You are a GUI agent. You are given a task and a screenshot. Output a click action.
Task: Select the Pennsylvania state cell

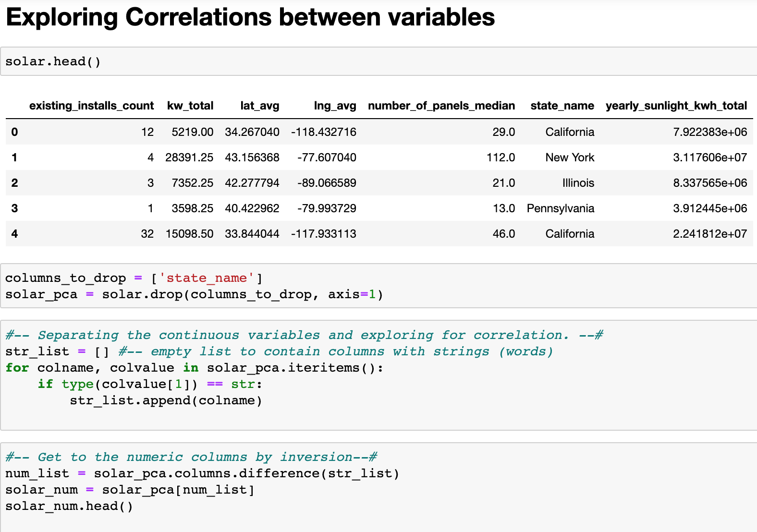pyautogui.click(x=560, y=208)
